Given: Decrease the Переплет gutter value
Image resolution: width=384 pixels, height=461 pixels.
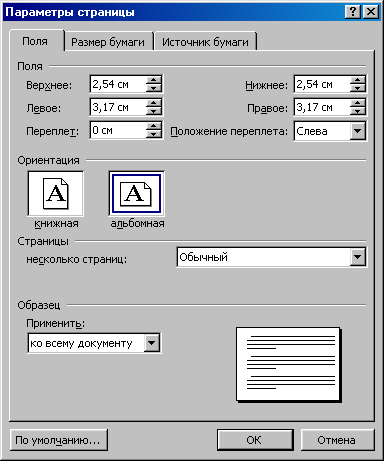Looking at the screenshot, I should 154,134.
